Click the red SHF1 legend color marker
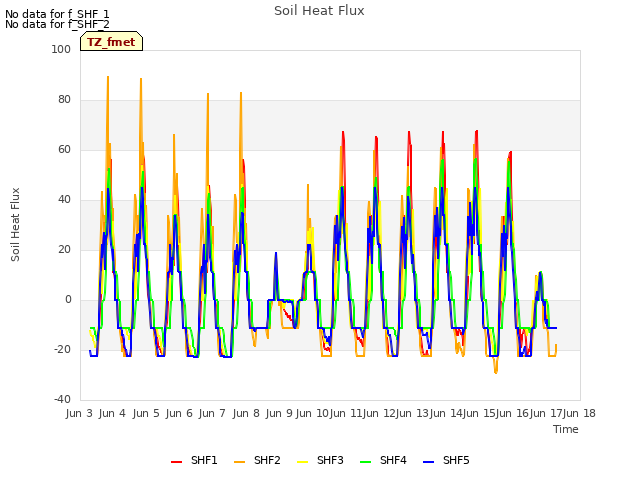This screenshot has width=640, height=480. click(x=176, y=462)
